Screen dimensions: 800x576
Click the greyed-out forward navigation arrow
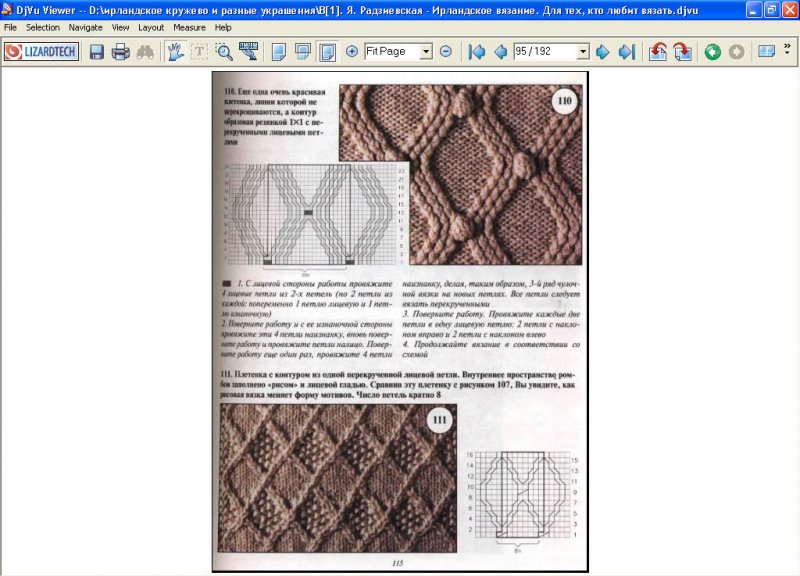(736, 52)
